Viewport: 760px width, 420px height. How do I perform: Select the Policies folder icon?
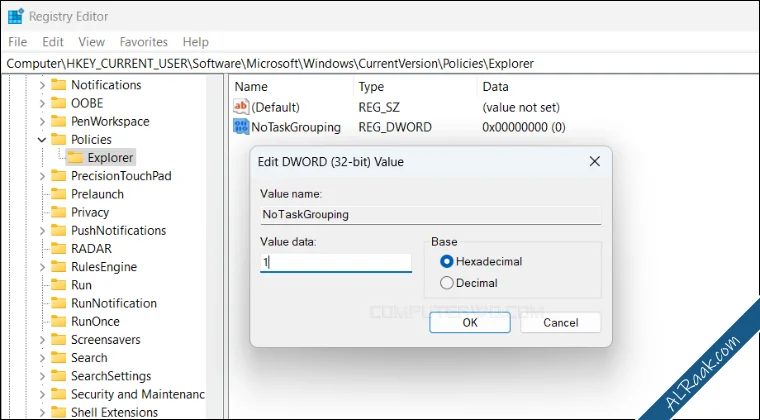pyautogui.click(x=59, y=139)
